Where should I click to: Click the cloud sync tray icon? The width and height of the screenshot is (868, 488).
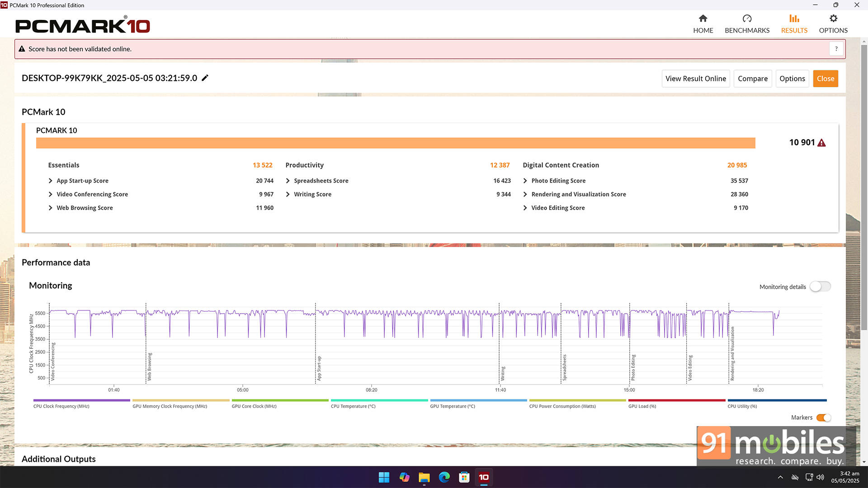coord(795,477)
